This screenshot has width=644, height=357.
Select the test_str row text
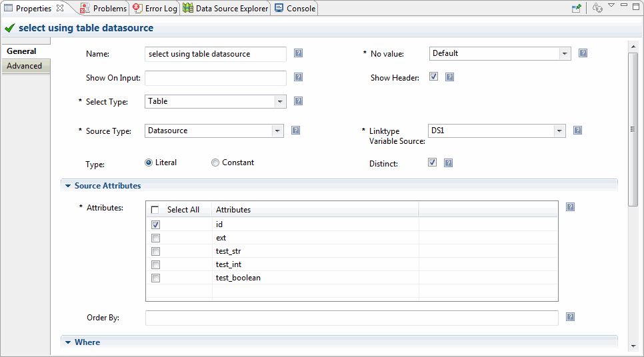point(229,251)
